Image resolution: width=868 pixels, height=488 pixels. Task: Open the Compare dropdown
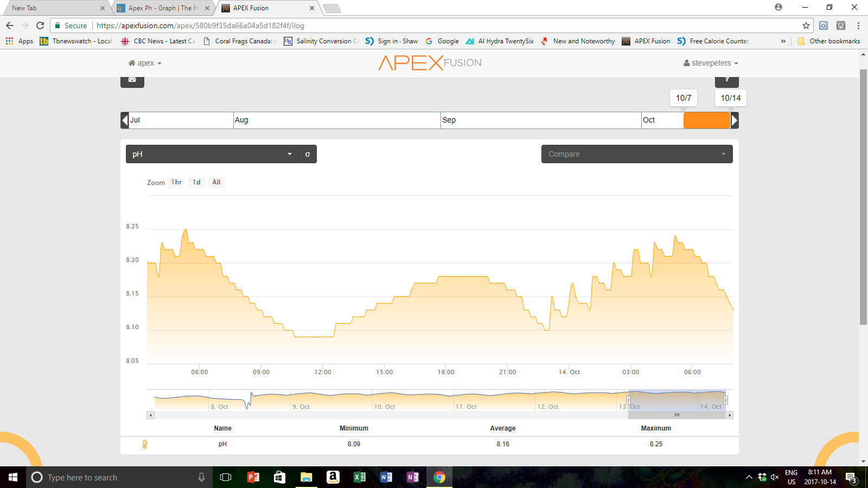pyautogui.click(x=637, y=154)
